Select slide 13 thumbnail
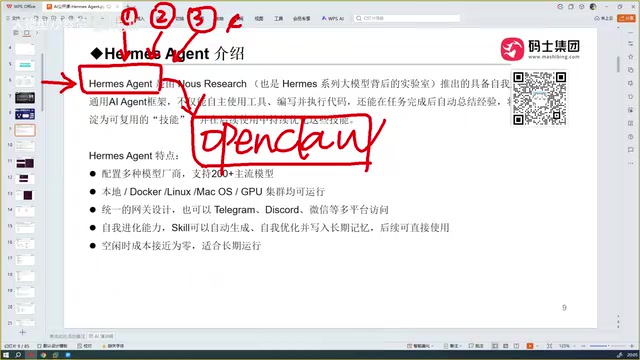 click(x=25, y=195)
